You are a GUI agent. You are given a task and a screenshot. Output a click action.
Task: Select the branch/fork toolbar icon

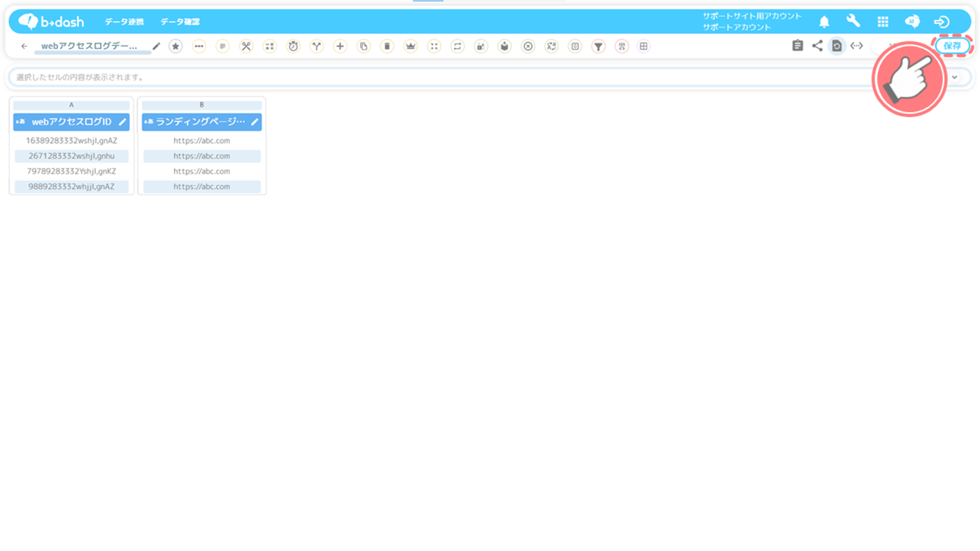[x=317, y=46]
